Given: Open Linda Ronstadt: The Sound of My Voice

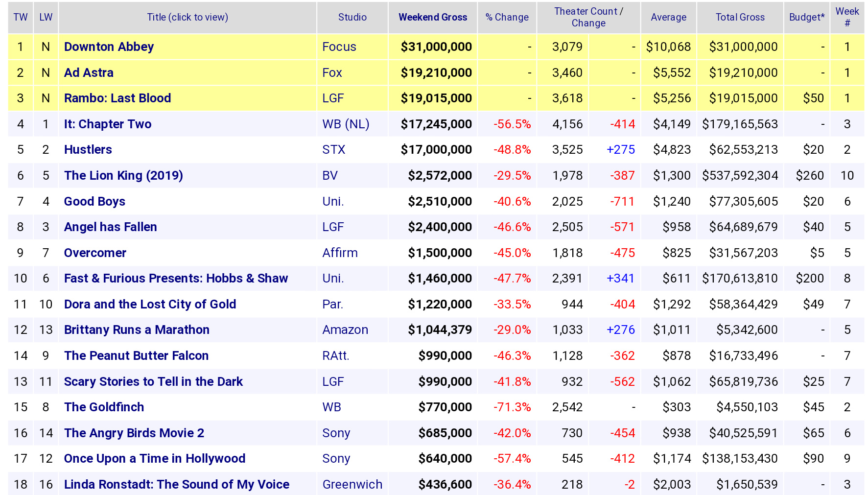Looking at the screenshot, I should click(x=177, y=485).
